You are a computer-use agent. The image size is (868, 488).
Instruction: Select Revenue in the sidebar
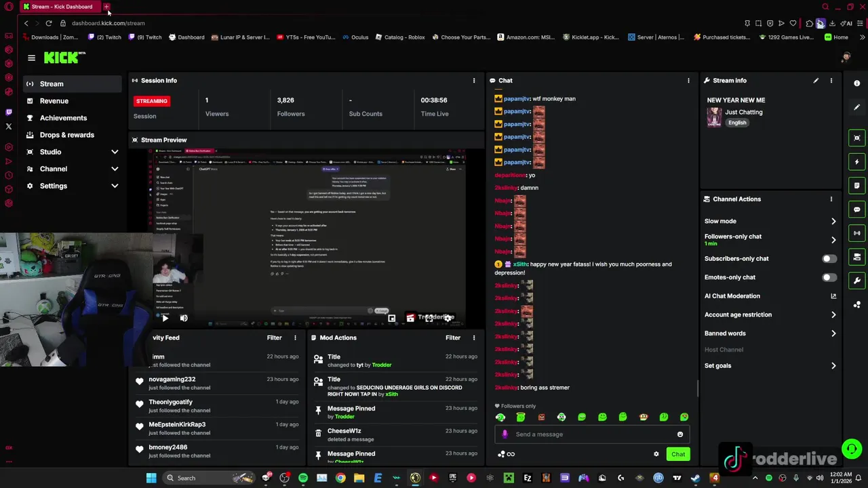(72, 101)
